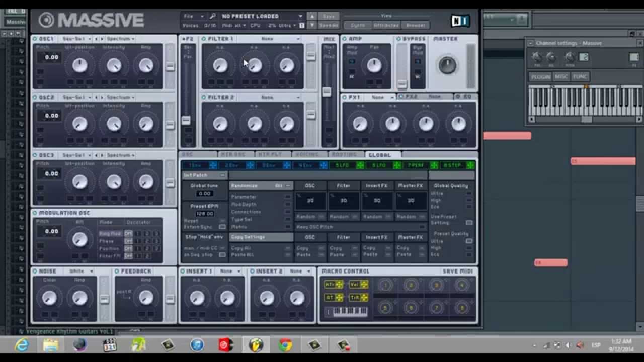
Task: Click the TrR trigger random yellow handle
Action: tap(364, 297)
